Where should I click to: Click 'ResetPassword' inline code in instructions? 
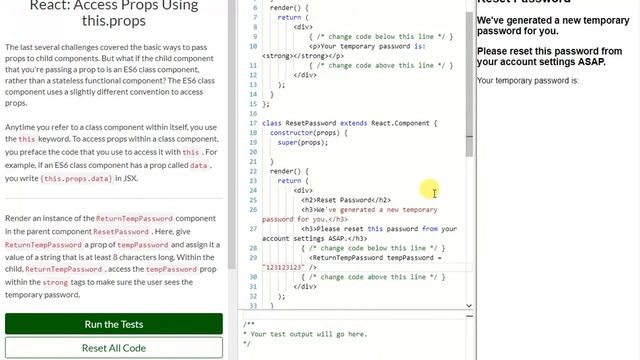[x=121, y=232]
